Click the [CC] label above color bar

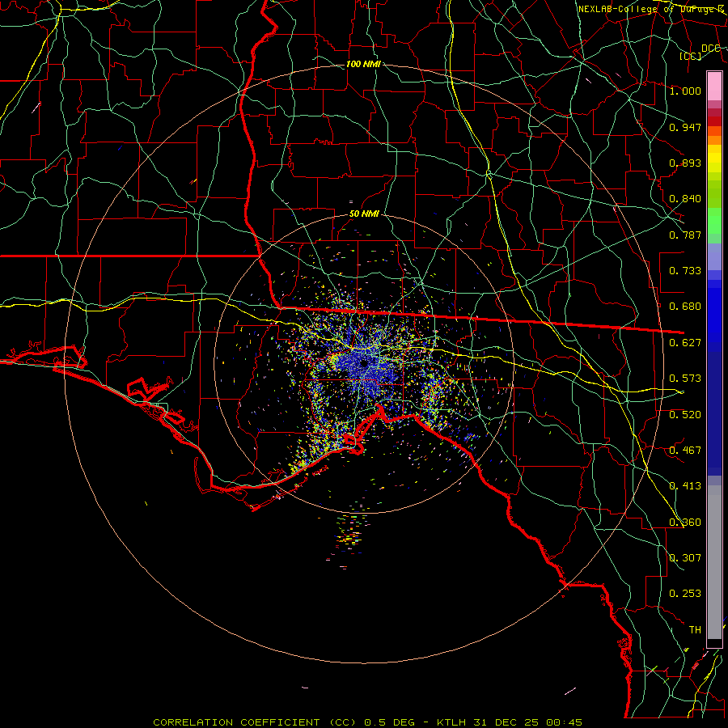coord(691,56)
